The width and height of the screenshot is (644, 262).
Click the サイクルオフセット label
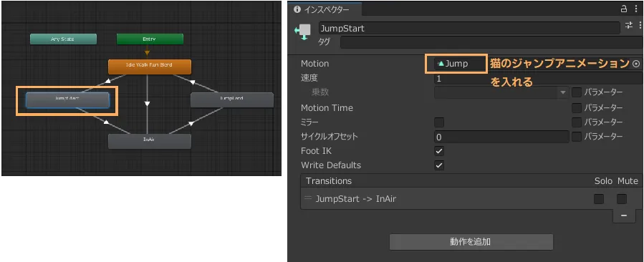tap(329, 137)
